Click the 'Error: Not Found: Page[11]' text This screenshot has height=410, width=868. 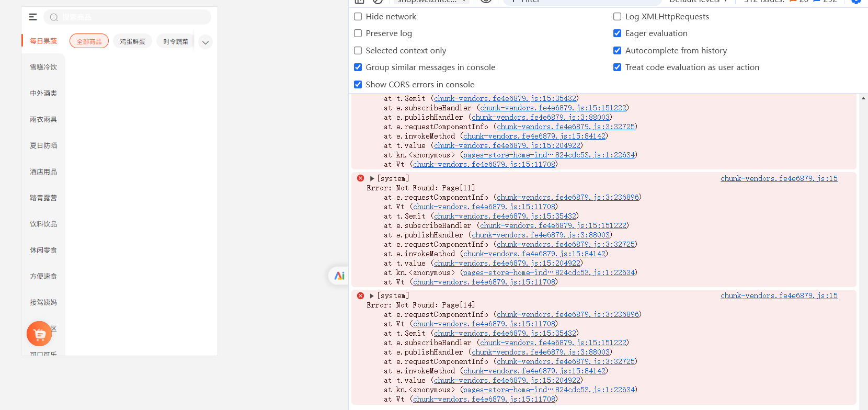coord(421,188)
